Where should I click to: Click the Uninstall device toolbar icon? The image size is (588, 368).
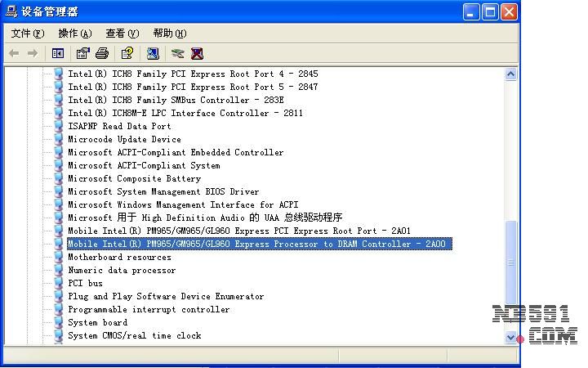coord(197,53)
